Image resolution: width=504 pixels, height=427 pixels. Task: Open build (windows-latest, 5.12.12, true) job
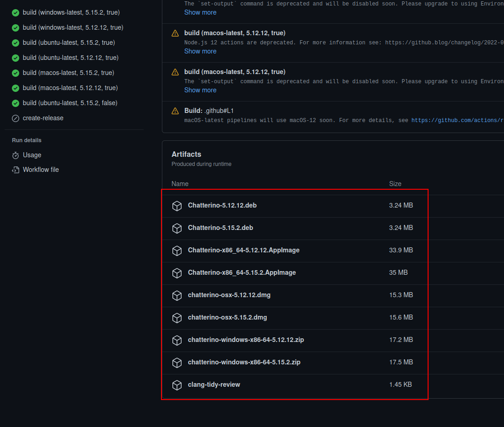(x=73, y=27)
